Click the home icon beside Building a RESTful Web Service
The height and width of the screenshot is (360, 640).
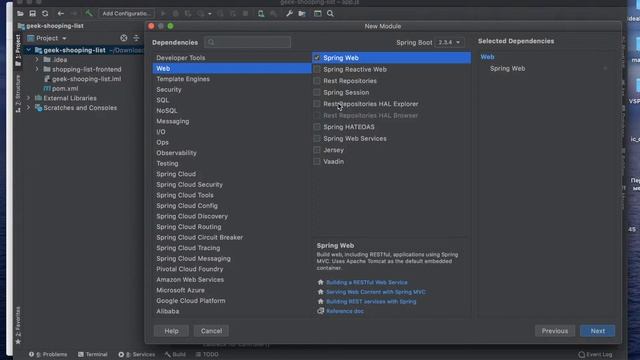coord(320,282)
